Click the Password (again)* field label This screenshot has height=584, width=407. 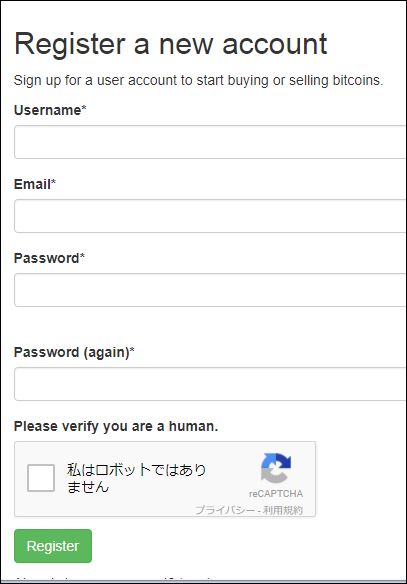click(x=74, y=352)
